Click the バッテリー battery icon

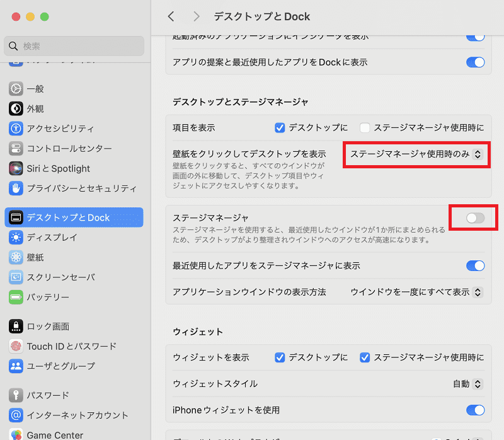coord(16,297)
